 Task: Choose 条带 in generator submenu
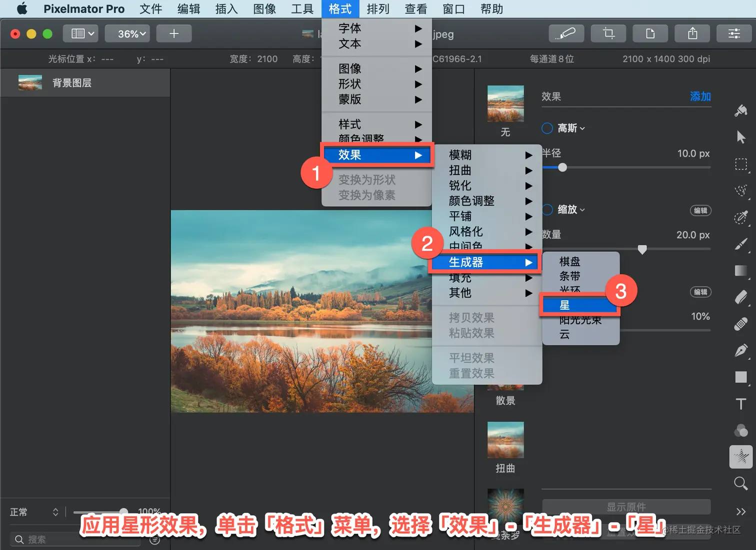point(580,276)
